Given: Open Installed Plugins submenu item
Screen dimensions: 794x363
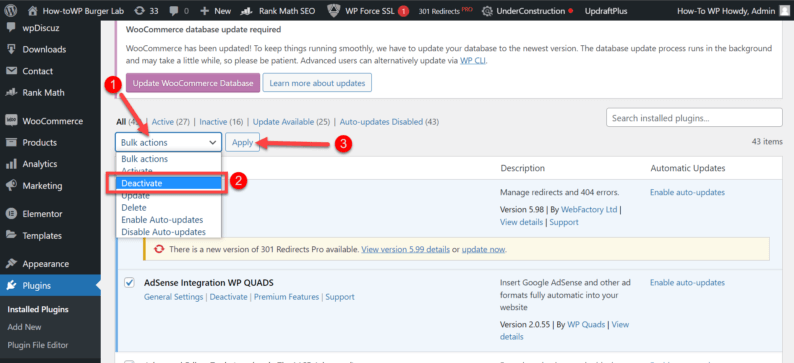Looking at the screenshot, I should click(38, 309).
